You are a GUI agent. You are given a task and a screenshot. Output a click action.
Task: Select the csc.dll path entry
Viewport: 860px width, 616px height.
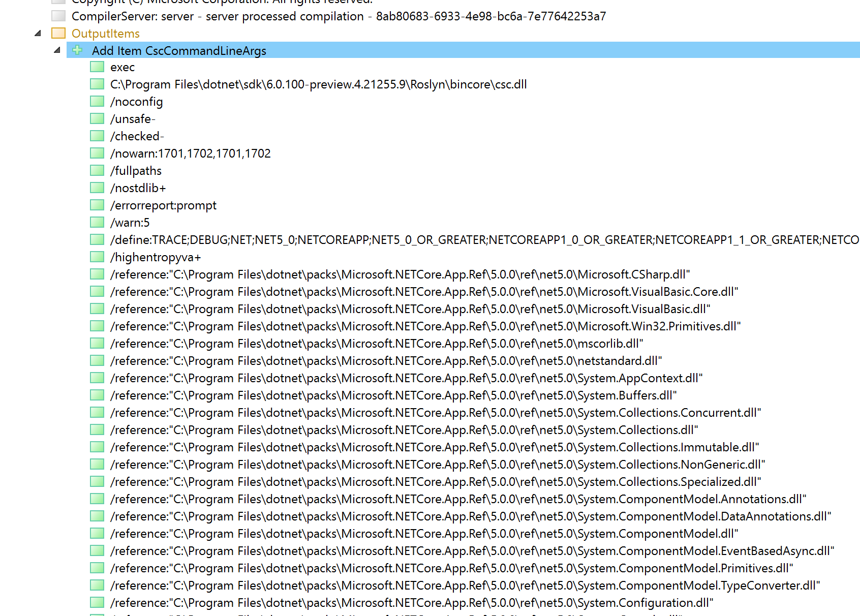pos(319,84)
